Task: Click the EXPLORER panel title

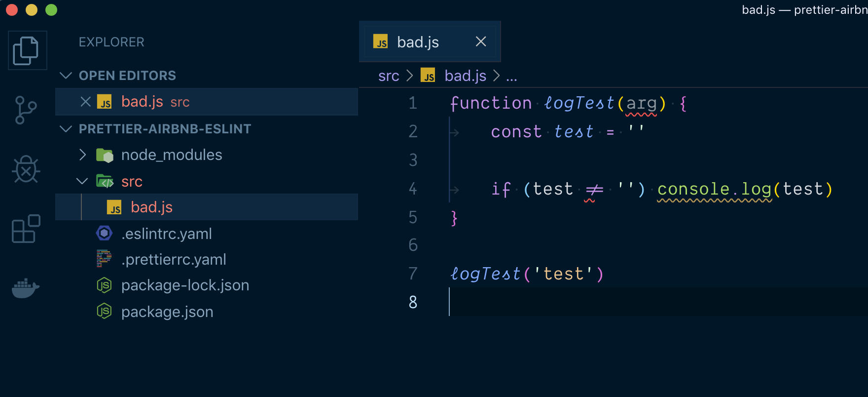Action: (111, 42)
